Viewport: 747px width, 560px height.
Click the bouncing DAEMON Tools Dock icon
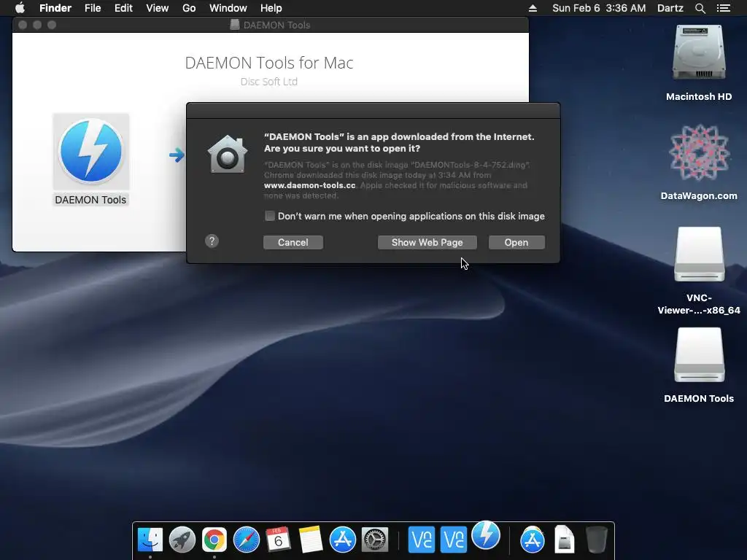tap(485, 534)
